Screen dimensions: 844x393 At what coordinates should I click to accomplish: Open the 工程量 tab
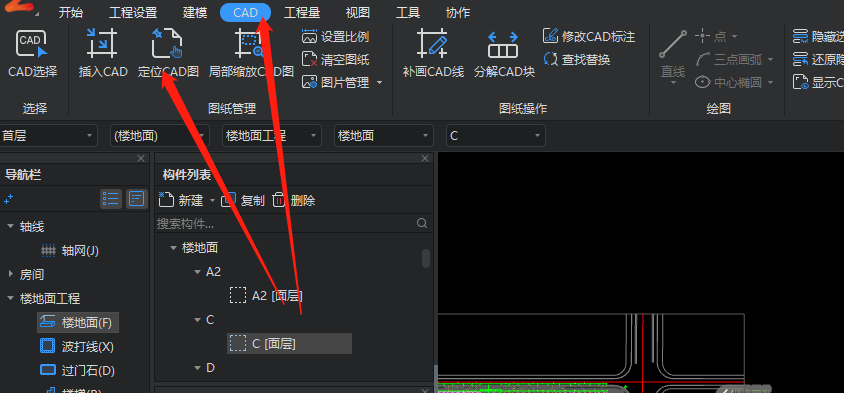(x=303, y=12)
